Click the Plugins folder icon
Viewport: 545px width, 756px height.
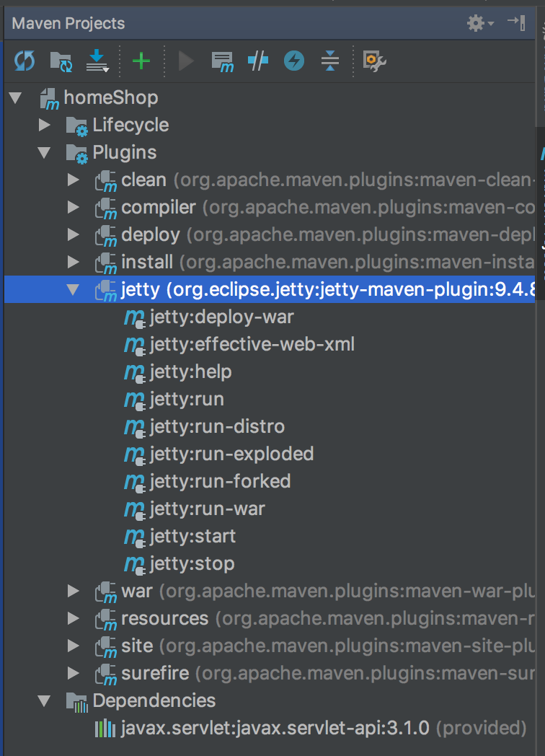point(76,154)
